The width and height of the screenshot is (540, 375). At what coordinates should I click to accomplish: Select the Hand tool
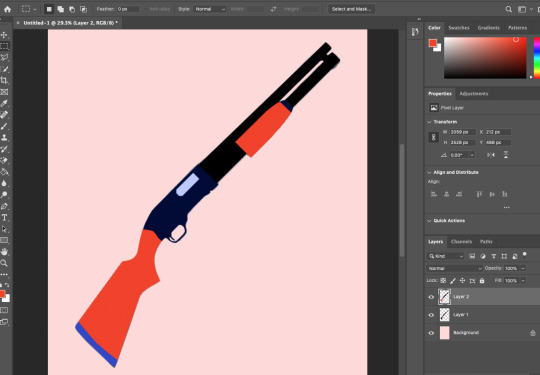tap(4, 252)
